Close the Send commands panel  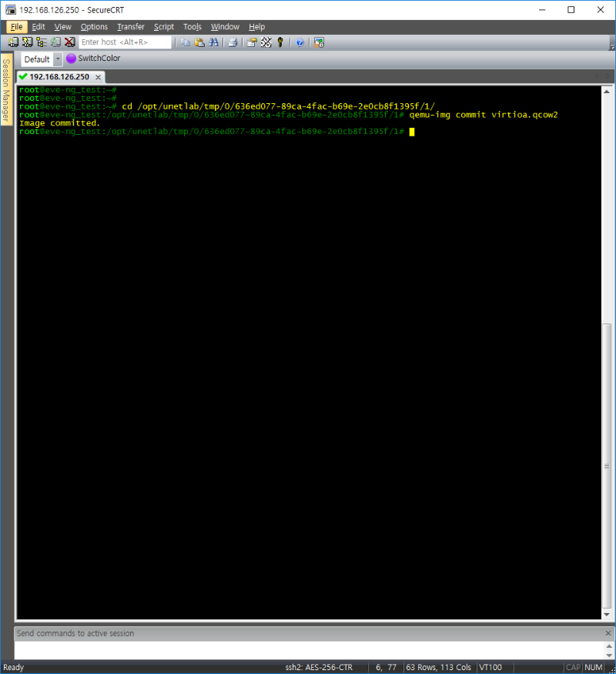[x=608, y=633]
